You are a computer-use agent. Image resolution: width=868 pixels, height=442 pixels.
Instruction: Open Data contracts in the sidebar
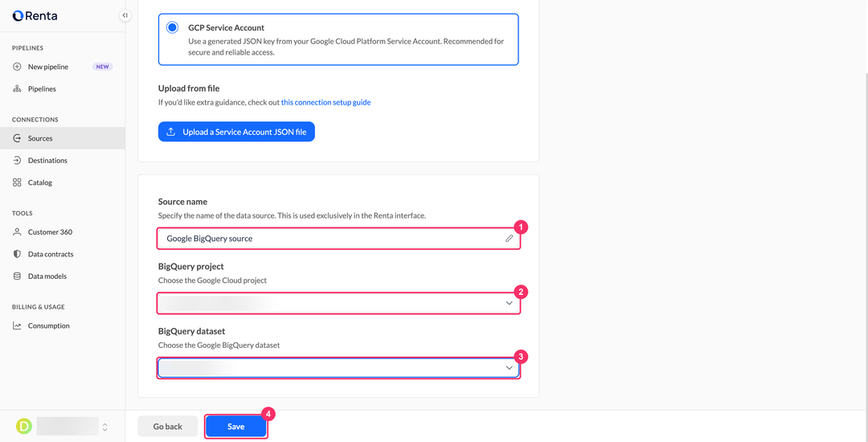click(63, 255)
